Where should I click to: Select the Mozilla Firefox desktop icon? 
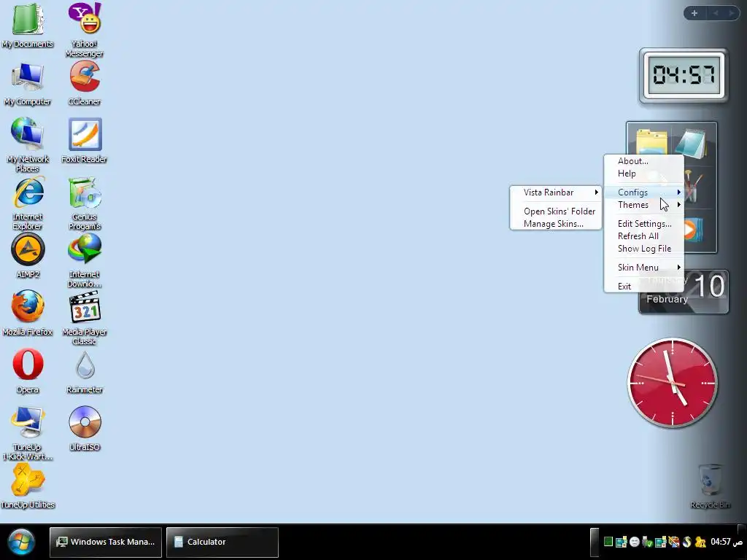point(28,313)
